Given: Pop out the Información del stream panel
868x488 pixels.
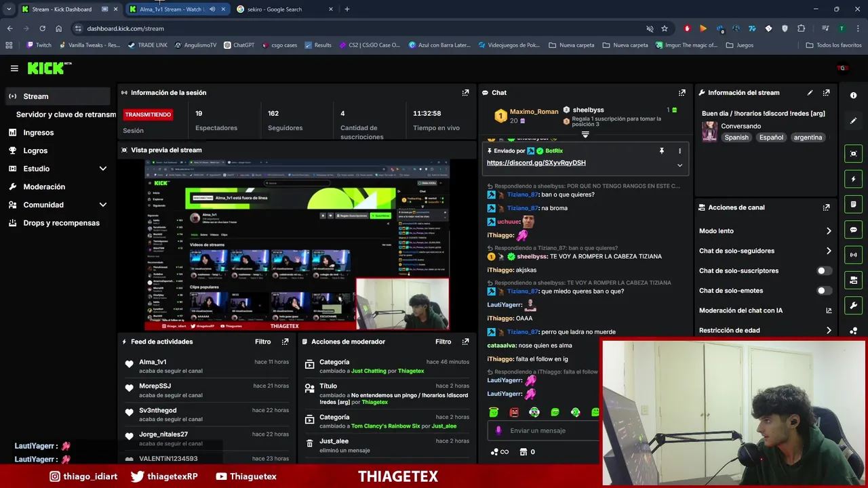Looking at the screenshot, I should point(826,93).
